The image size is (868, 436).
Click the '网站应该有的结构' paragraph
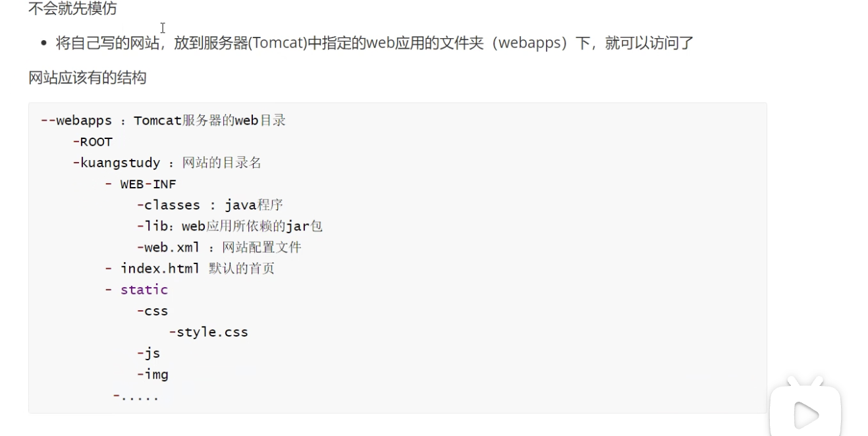[87, 78]
